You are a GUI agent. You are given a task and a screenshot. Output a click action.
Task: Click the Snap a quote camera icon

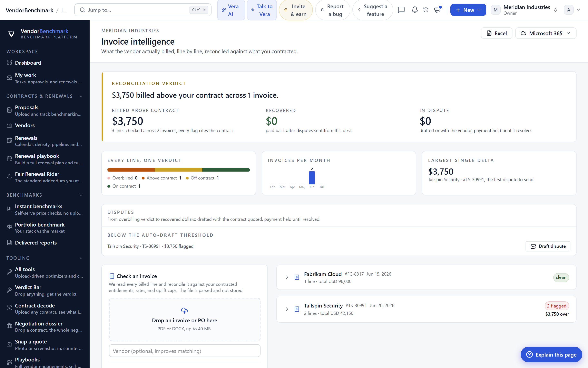coord(9,345)
